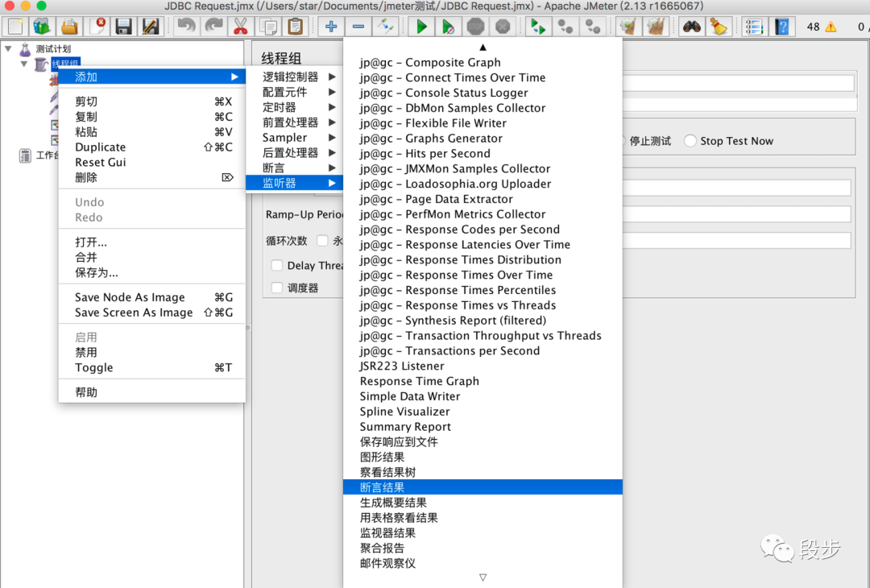This screenshot has width=870, height=588.
Task: Select the Stop Test Now radio button
Action: pyautogui.click(x=690, y=141)
